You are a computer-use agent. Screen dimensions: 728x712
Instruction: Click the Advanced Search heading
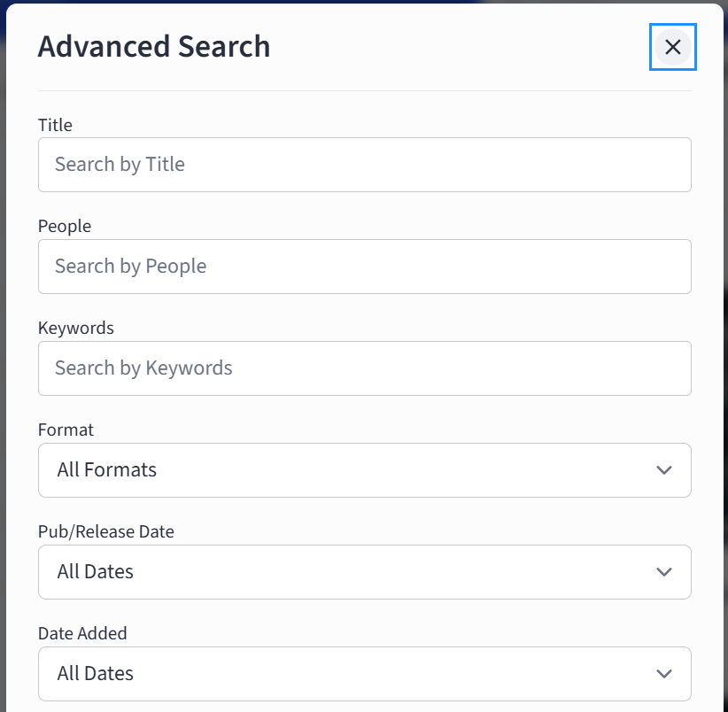(154, 46)
